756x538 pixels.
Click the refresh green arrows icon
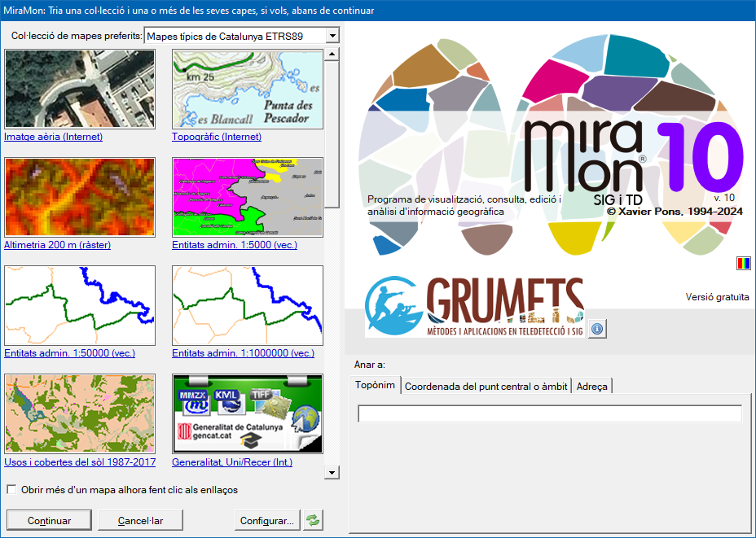click(313, 520)
